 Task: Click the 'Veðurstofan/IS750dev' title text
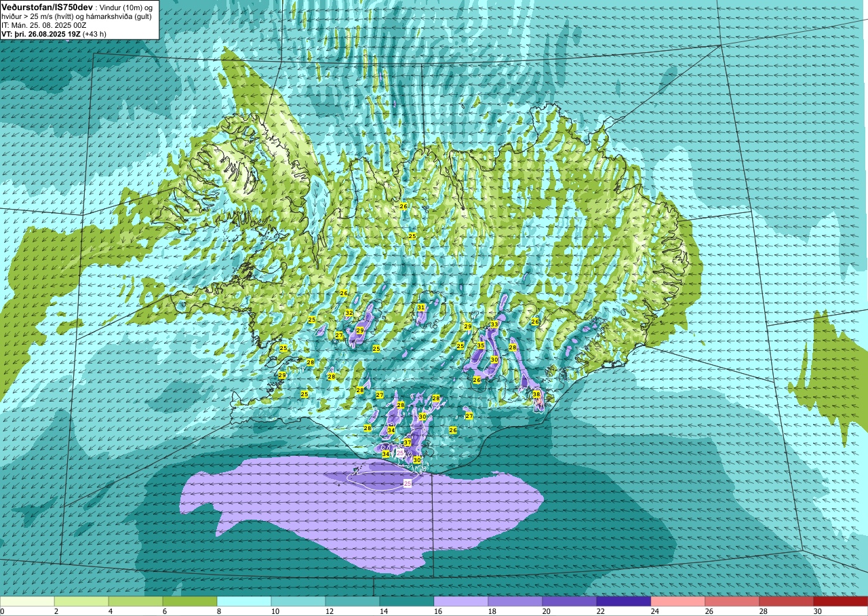tap(47, 6)
